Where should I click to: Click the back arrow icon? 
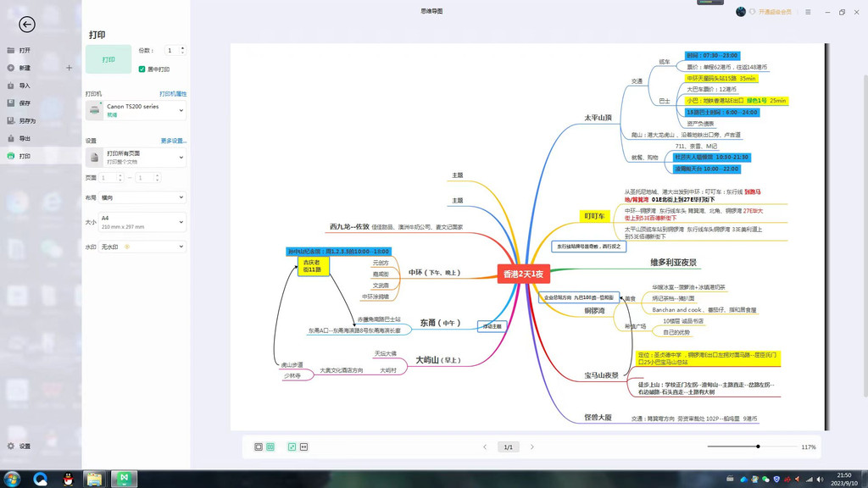pos(26,25)
